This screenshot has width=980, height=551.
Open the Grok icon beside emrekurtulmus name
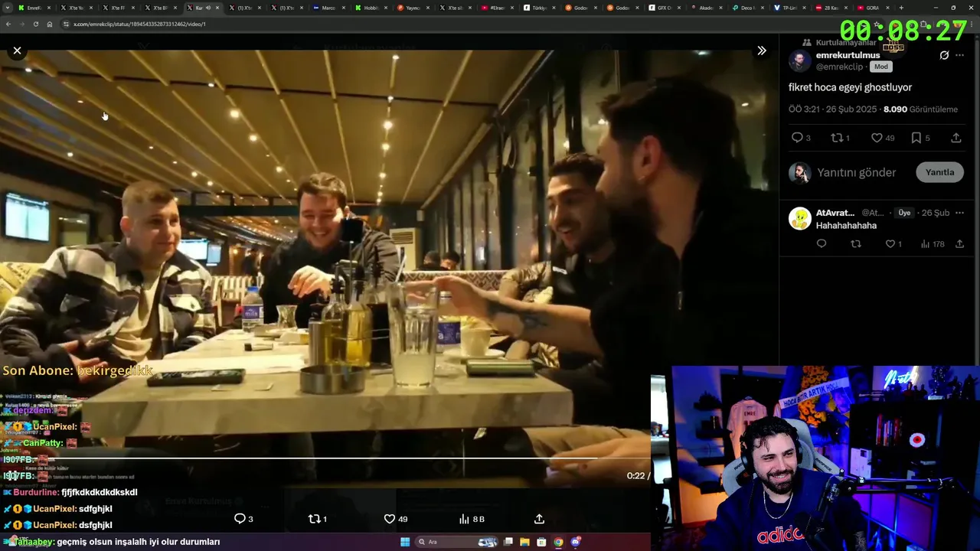[944, 55]
